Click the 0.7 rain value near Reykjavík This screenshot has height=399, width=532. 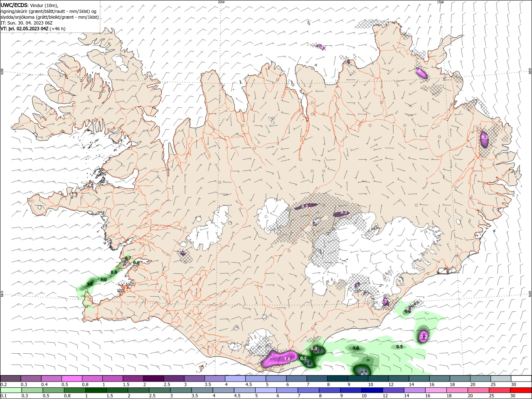[x=128, y=259]
